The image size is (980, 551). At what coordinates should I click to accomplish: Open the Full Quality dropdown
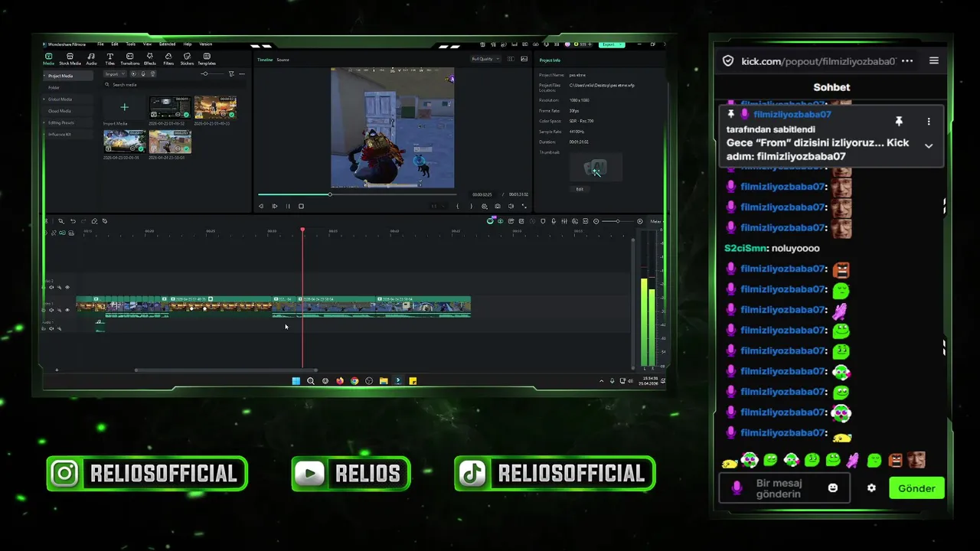[485, 59]
